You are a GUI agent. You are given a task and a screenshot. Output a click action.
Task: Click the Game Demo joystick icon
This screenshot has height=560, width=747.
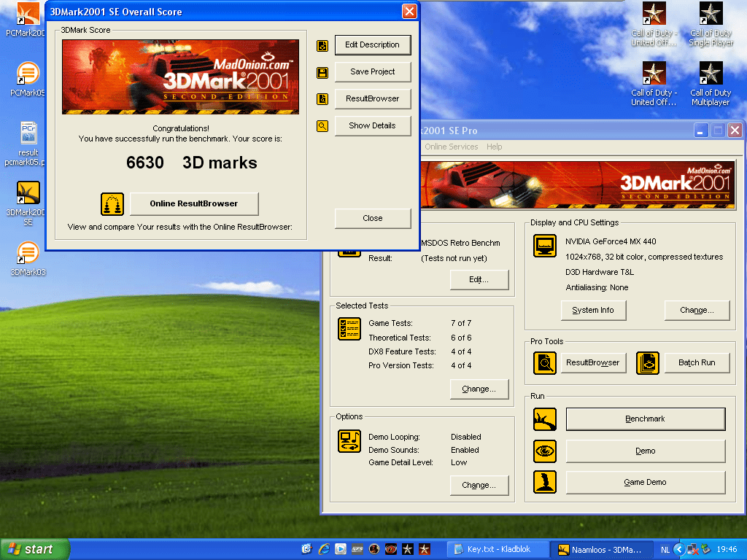[x=545, y=482]
